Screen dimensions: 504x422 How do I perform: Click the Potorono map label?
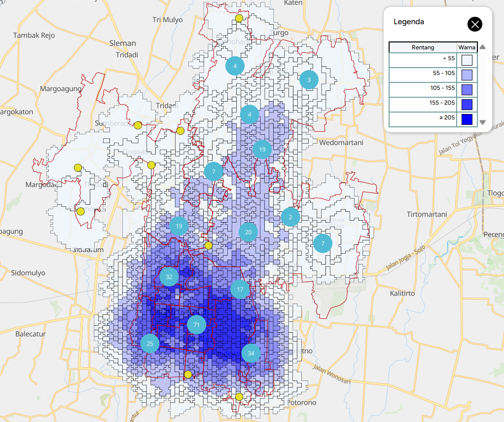click(x=301, y=403)
